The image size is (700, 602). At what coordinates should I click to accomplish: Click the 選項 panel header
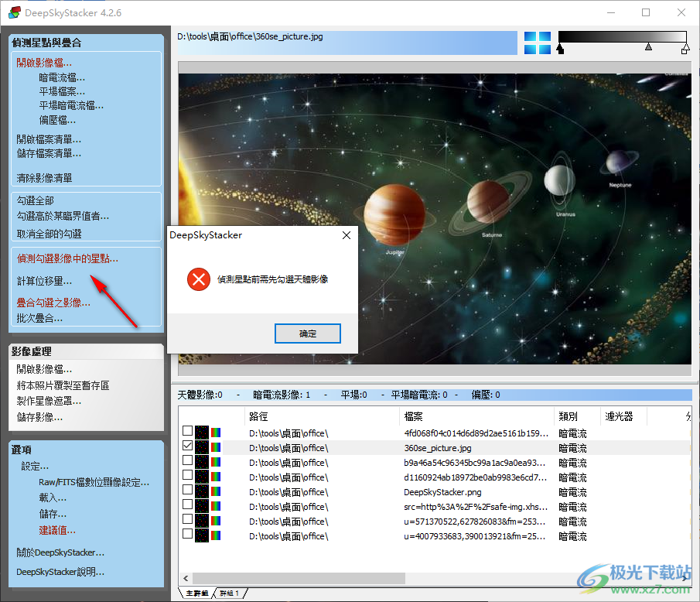point(86,450)
